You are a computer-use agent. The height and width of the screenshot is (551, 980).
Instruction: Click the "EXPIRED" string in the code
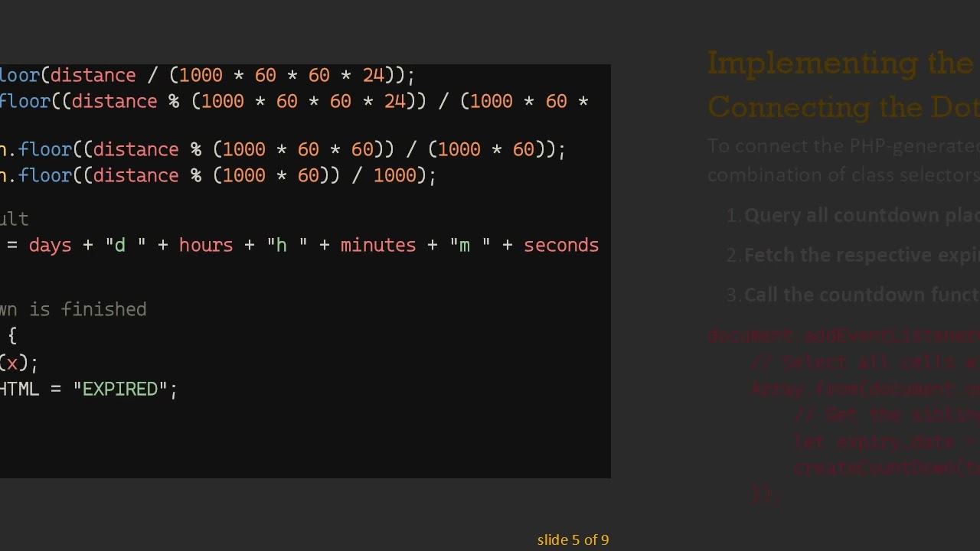coord(120,390)
